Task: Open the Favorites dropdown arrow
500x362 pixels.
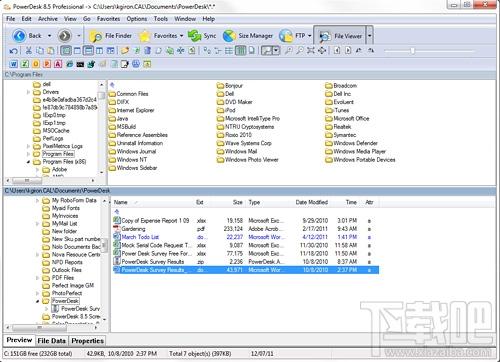Action: [182, 36]
